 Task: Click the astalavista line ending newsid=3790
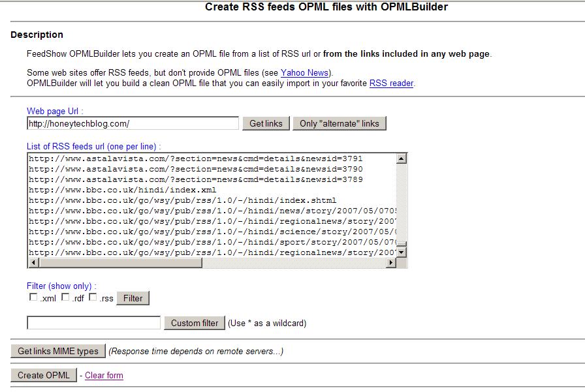point(195,169)
